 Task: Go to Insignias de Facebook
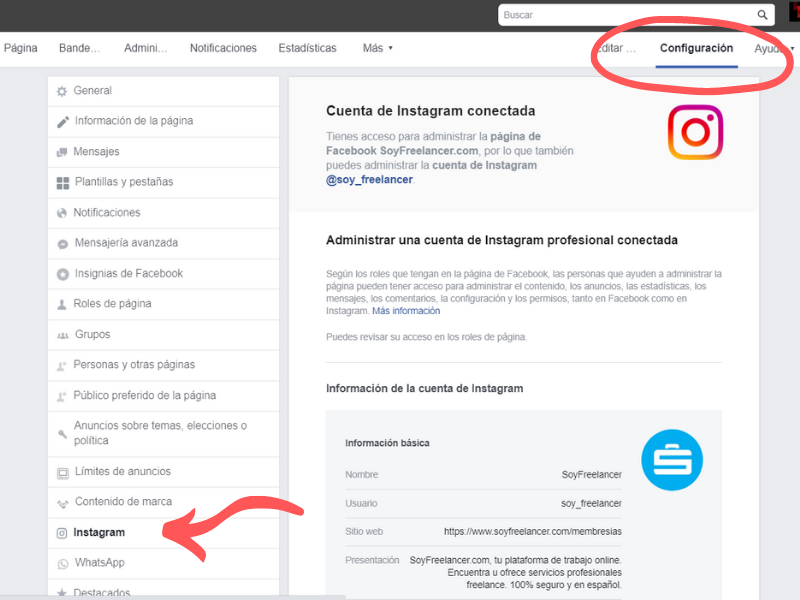coord(163,273)
